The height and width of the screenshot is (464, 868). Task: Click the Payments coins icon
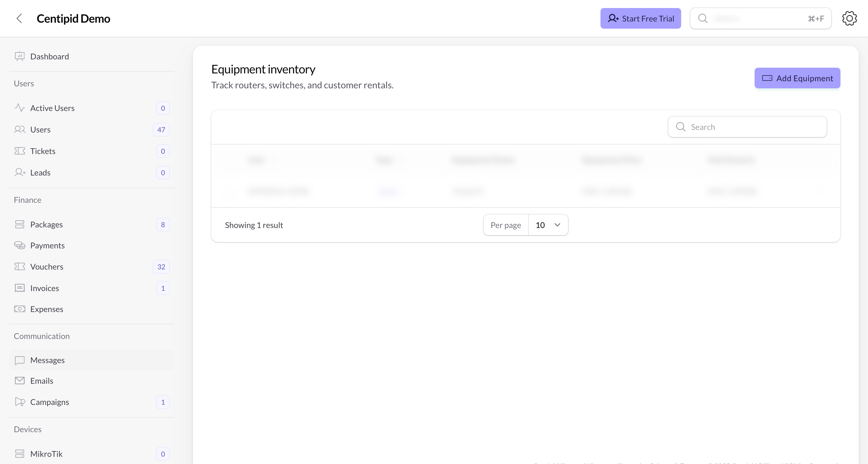[x=20, y=245]
